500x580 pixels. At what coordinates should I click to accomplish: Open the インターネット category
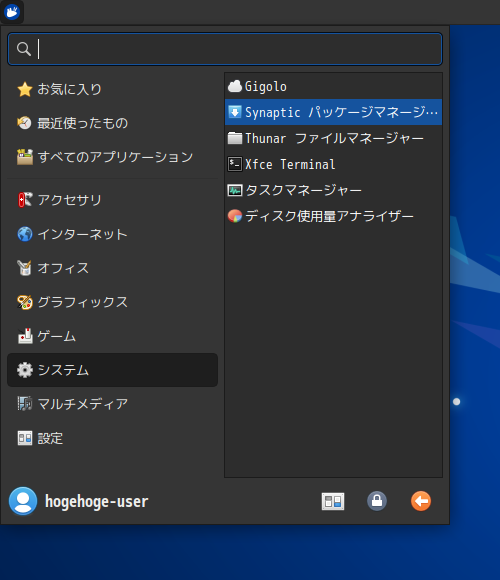112,234
